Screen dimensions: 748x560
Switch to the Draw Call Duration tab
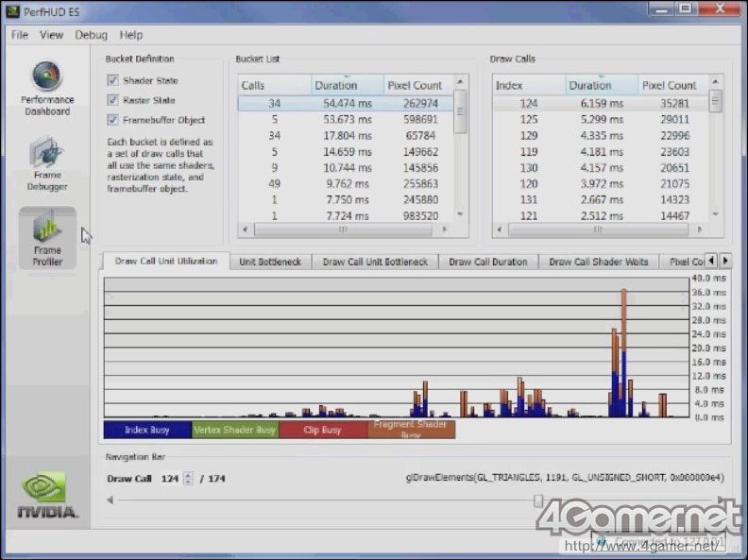click(488, 262)
